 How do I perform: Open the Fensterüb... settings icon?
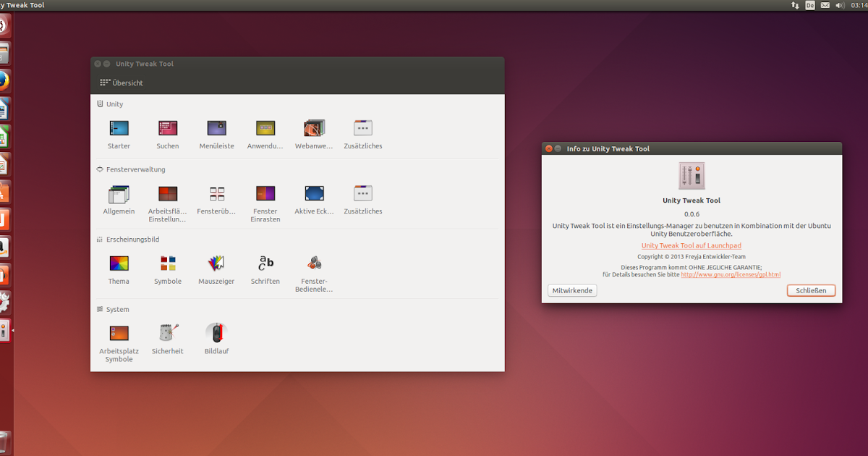tap(216, 194)
